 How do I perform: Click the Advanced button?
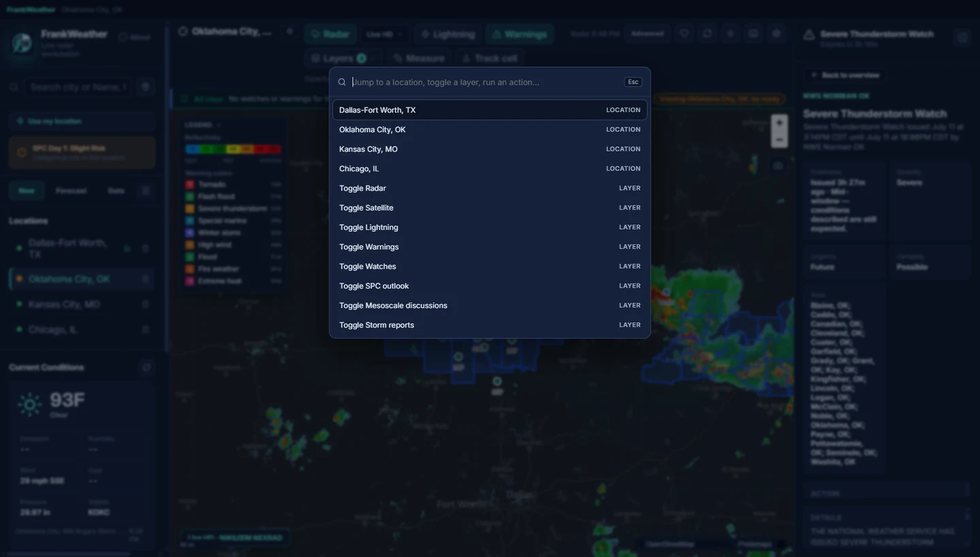click(x=647, y=33)
